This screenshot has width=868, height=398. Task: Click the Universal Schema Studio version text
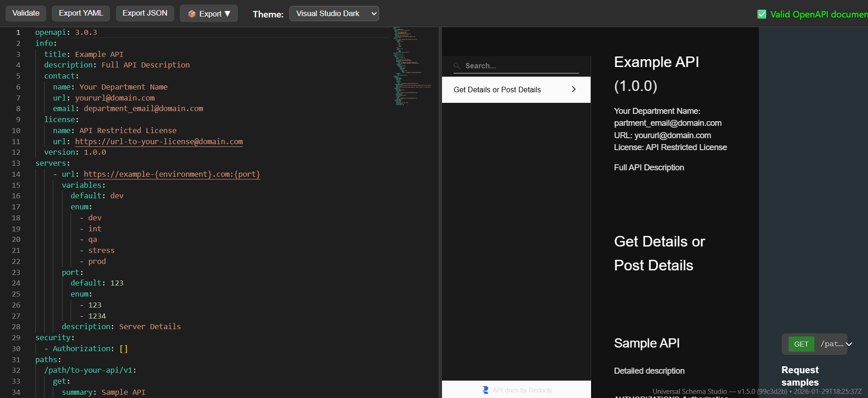click(x=757, y=392)
